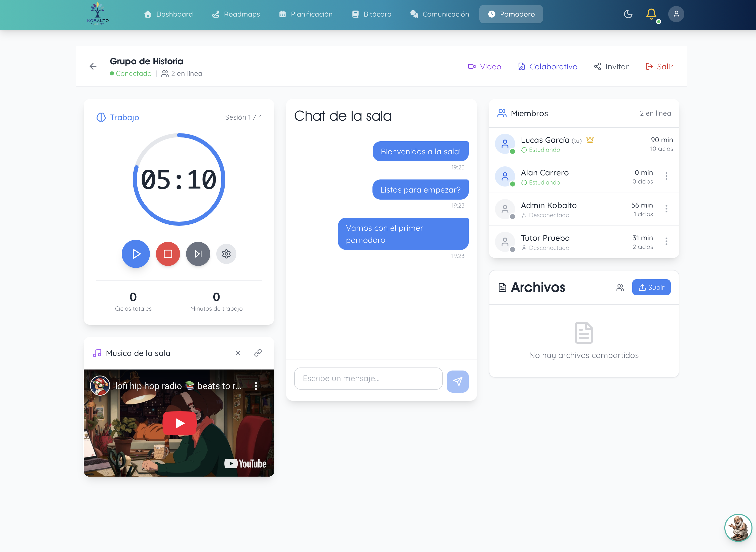This screenshot has width=756, height=552.
Task: Expand options for Tutor Prueba
Action: click(666, 241)
